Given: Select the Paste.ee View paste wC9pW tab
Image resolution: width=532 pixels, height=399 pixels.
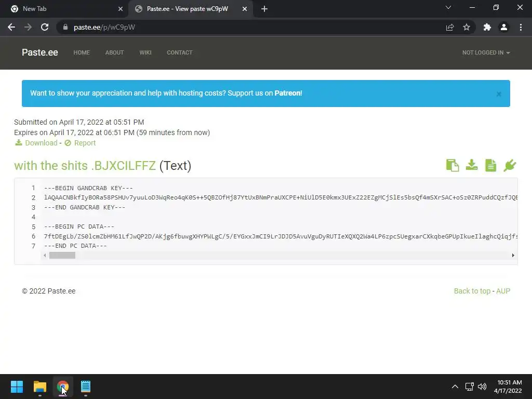Looking at the screenshot, I should tap(191, 9).
